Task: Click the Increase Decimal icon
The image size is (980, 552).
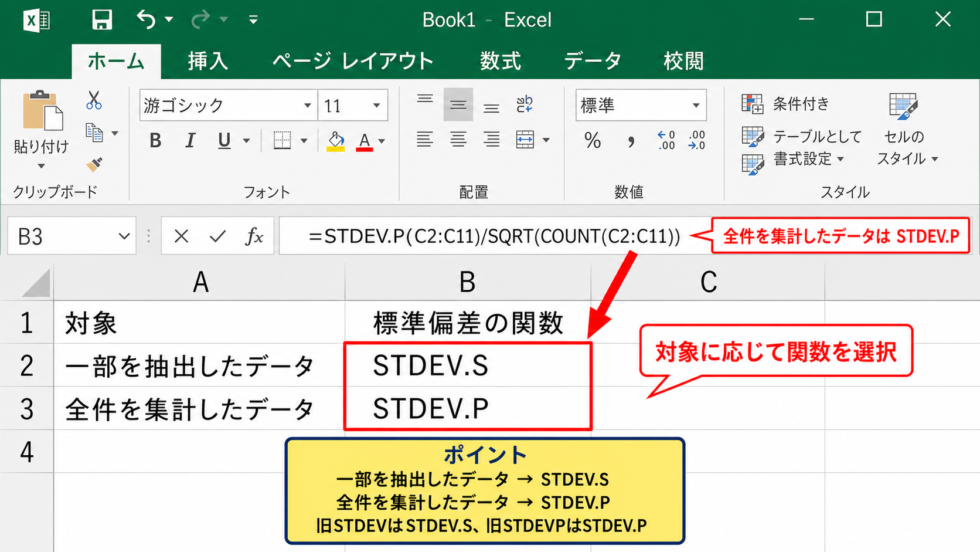Action: (x=666, y=141)
